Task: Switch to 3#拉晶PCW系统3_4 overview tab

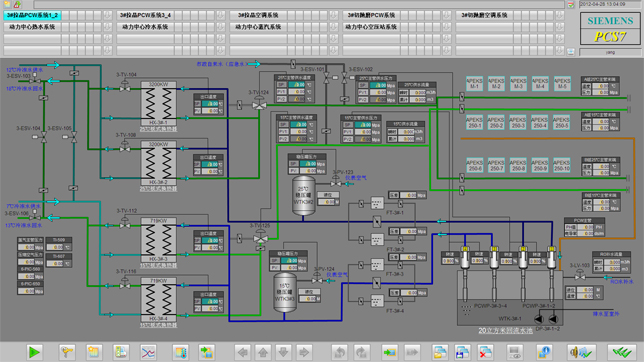Action: [145, 15]
